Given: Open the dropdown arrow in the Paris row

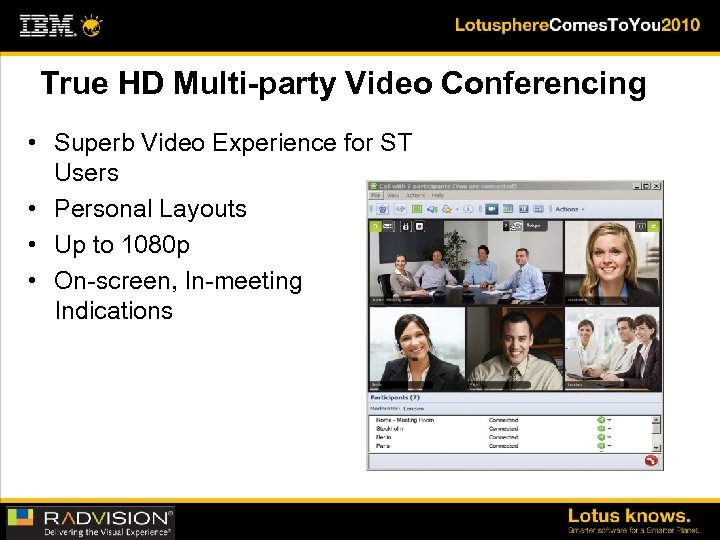Looking at the screenshot, I should pyautogui.click(x=609, y=446).
